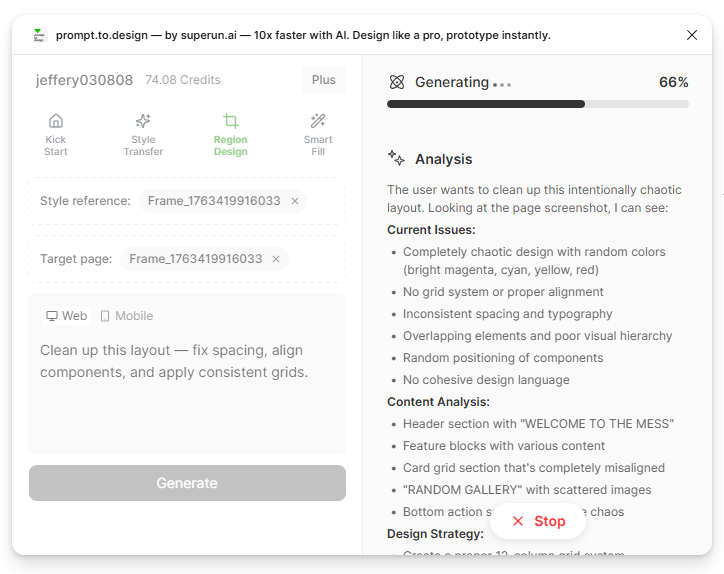Switch to the Mobile layout option
724x574 pixels.
126,316
